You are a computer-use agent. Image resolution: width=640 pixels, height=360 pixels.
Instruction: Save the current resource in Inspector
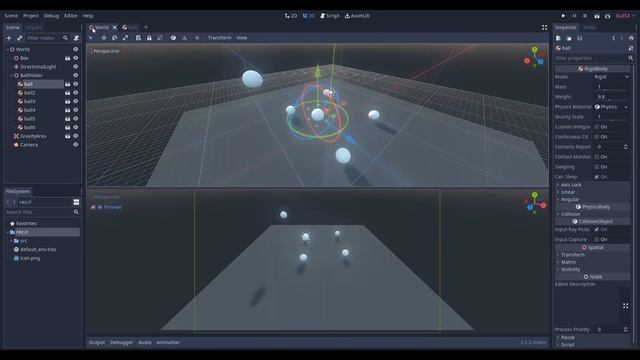[580, 38]
